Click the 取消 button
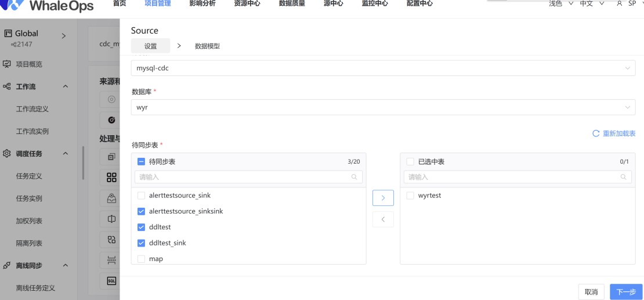The width and height of the screenshot is (644, 300). click(x=591, y=292)
